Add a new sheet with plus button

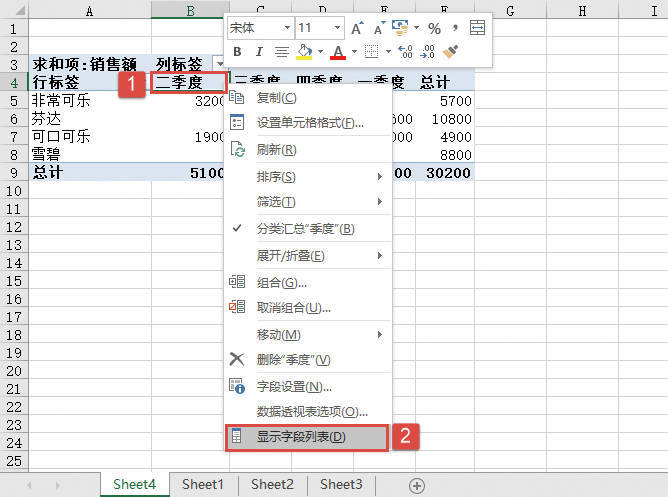coord(417,485)
